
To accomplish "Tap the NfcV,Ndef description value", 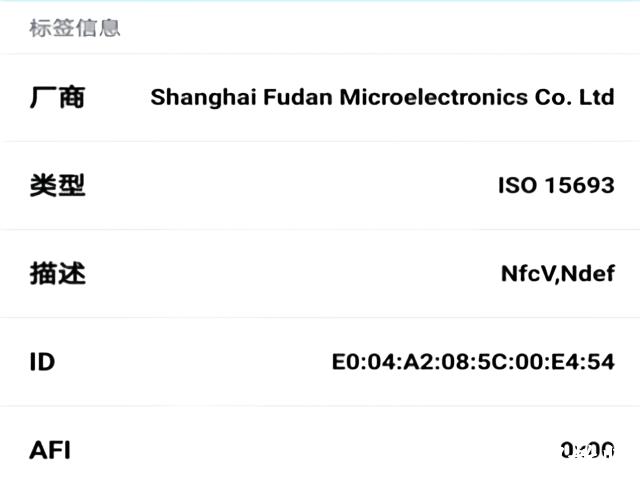I will (x=557, y=273).
